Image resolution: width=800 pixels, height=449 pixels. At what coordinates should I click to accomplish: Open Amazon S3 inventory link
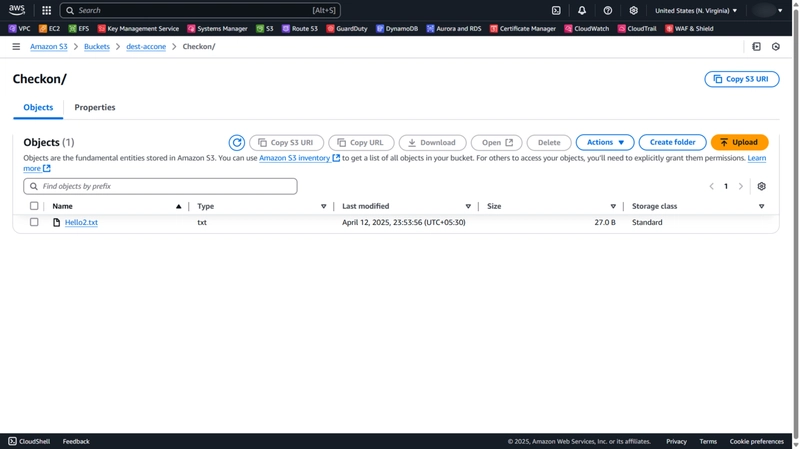point(299,158)
